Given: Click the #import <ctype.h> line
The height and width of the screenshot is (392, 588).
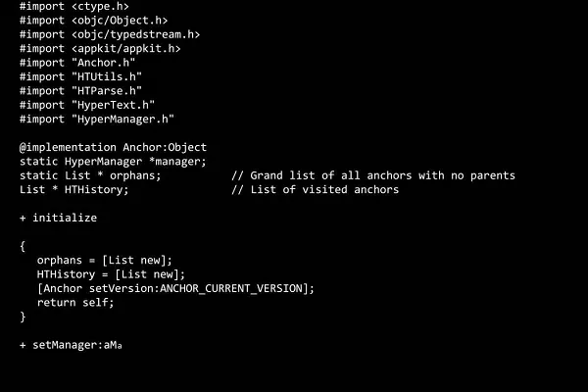Looking at the screenshot, I should pos(73,6).
